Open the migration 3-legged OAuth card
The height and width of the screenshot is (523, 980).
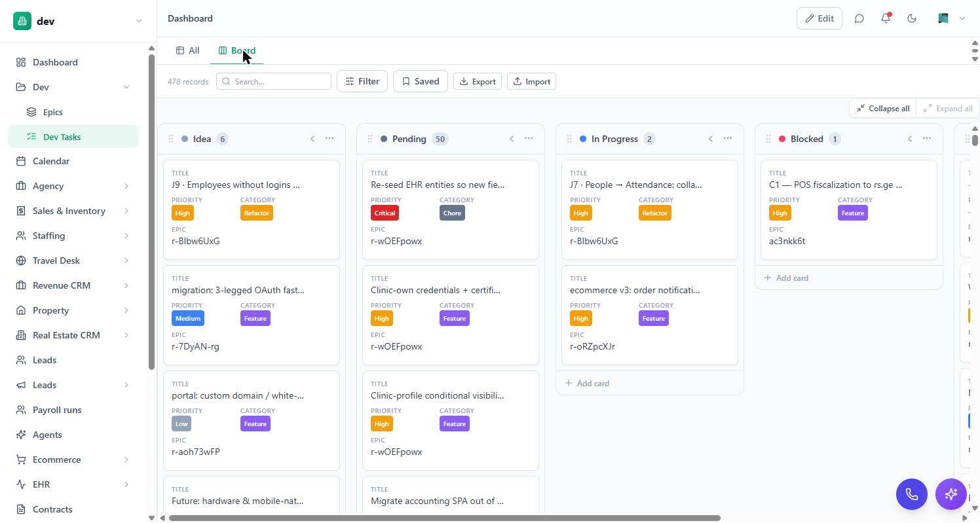[x=252, y=315]
